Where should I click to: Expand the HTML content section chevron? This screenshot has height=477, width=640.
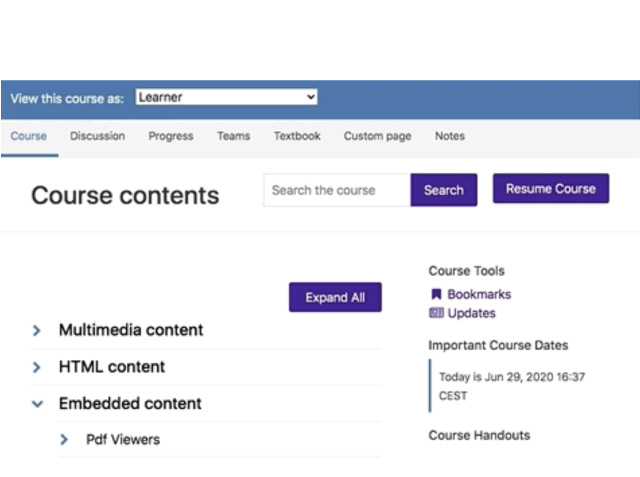coord(37,367)
